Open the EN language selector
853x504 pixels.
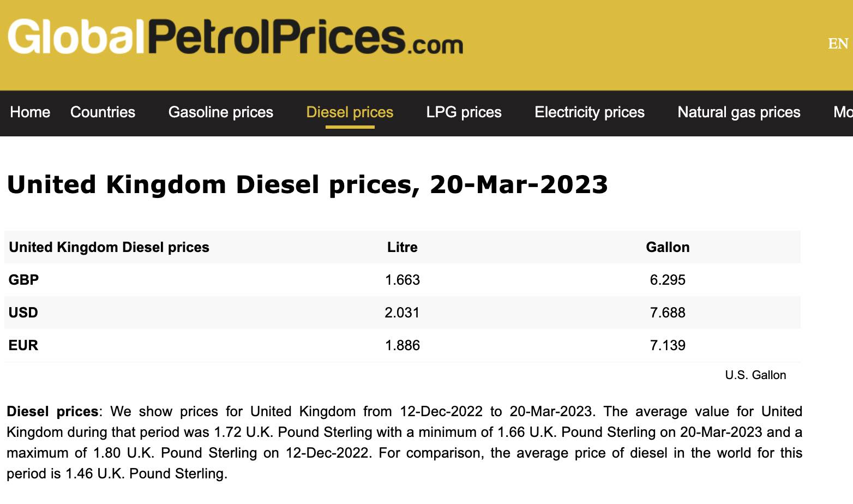(838, 44)
